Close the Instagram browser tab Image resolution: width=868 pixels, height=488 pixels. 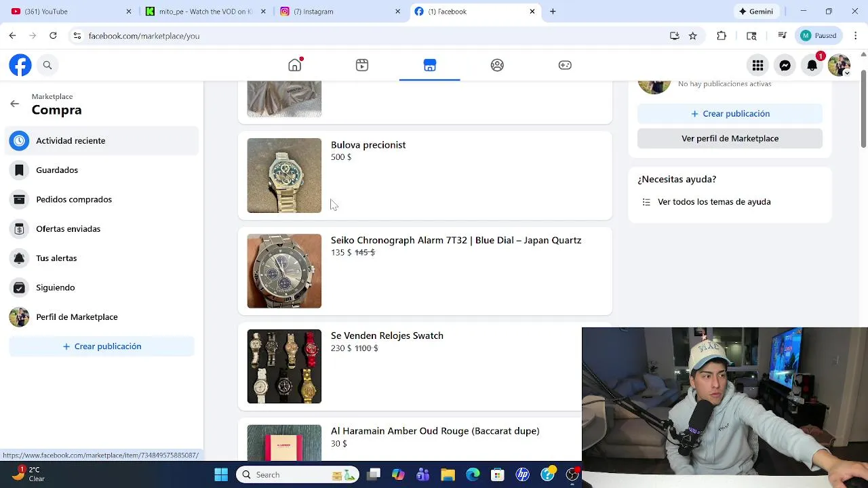(398, 12)
